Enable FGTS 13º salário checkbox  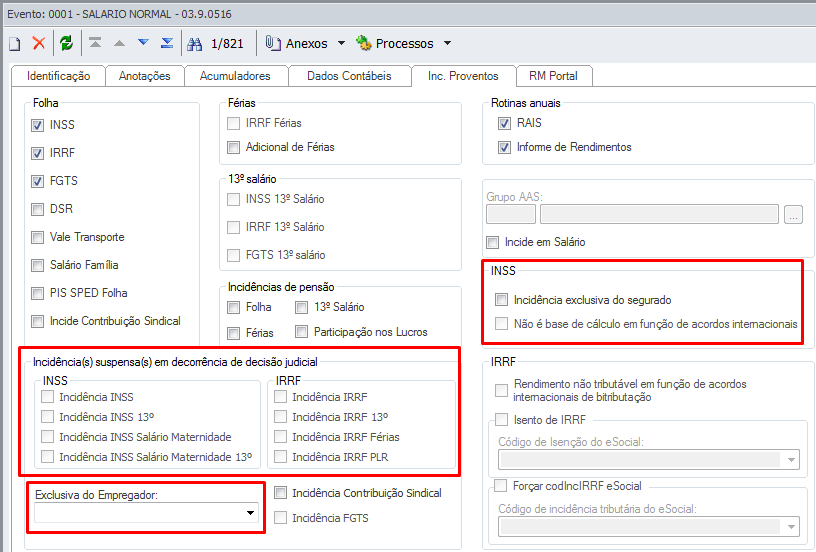pos(234,255)
